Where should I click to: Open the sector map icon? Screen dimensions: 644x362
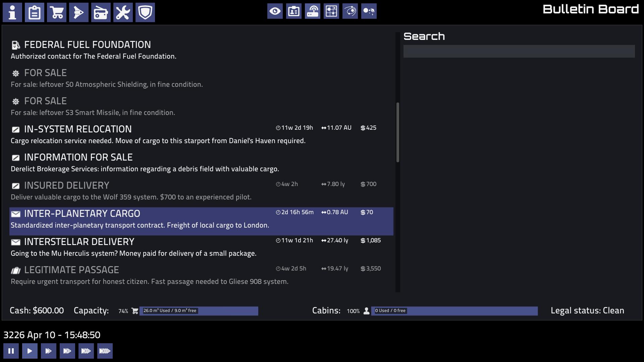[331, 11]
